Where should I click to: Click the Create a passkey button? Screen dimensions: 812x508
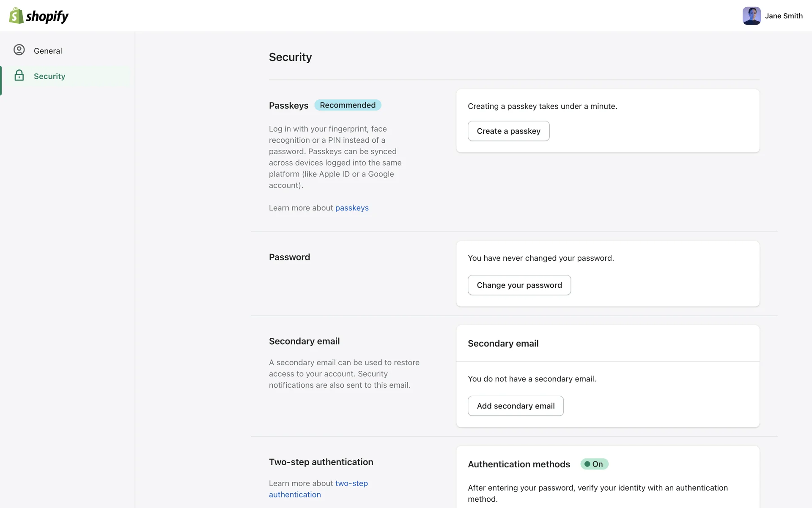(508, 131)
